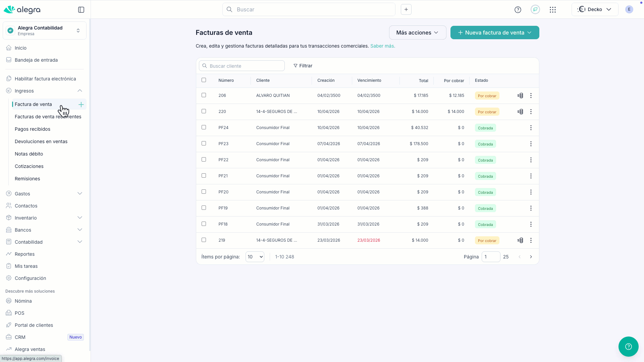The image size is (644, 362).
Task: Click the help question mark icon in the top bar
Action: 518,10
